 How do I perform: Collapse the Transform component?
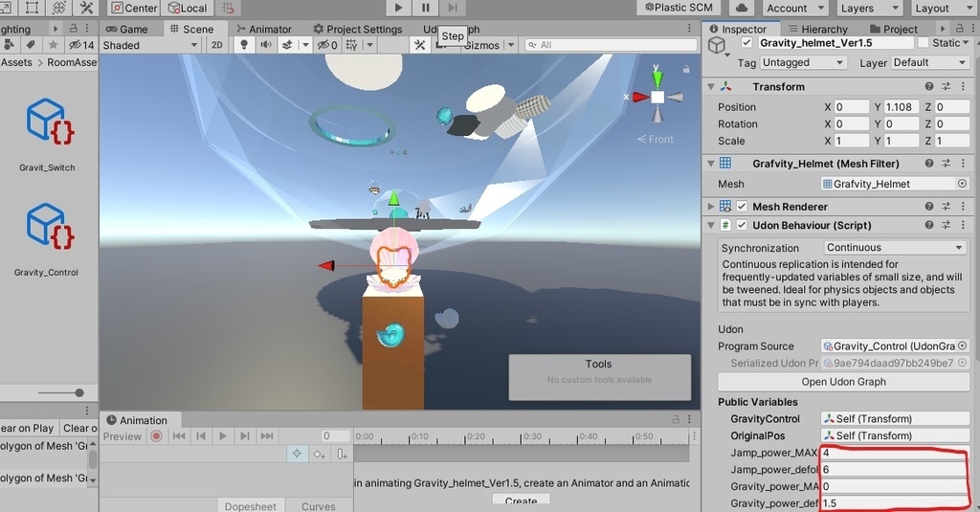(x=711, y=87)
